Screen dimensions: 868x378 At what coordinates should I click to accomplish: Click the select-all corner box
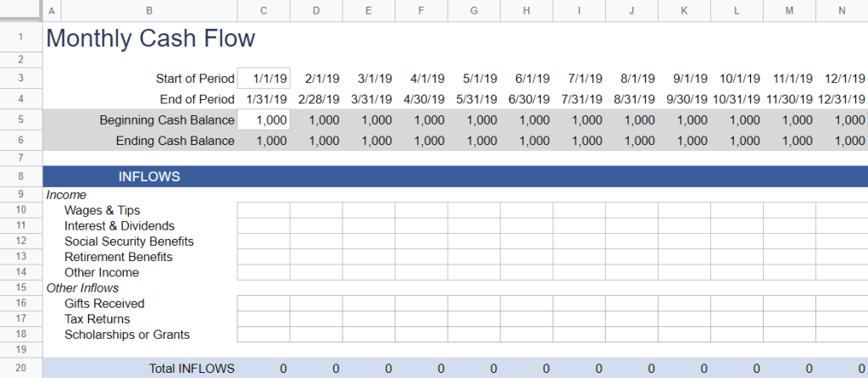21,10
